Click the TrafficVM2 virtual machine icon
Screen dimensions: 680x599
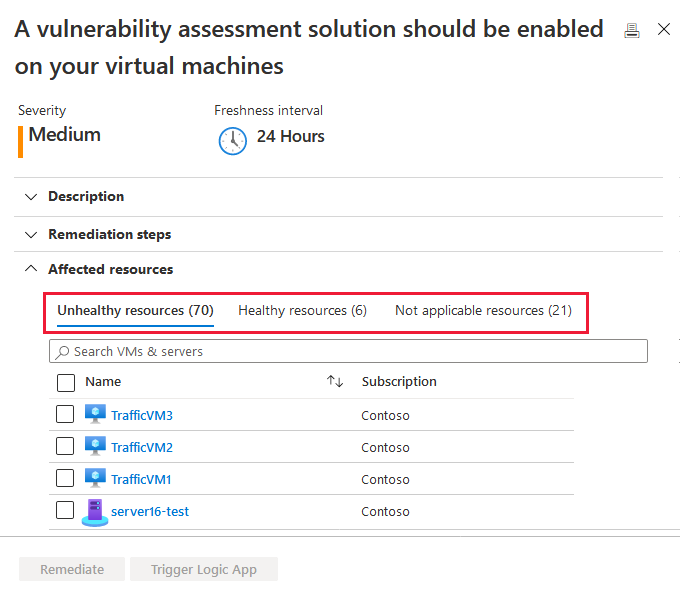95,447
